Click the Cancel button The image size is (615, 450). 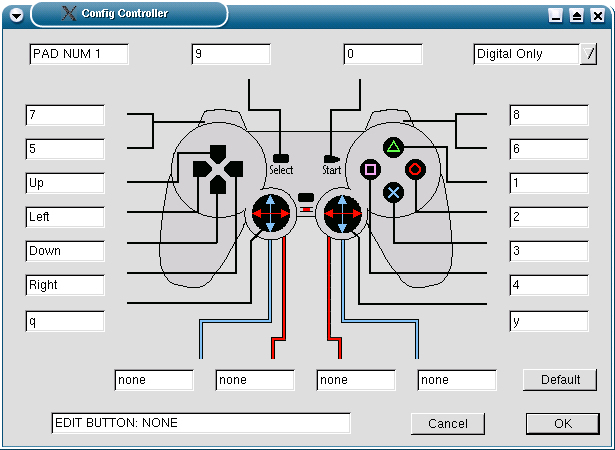coord(448,424)
